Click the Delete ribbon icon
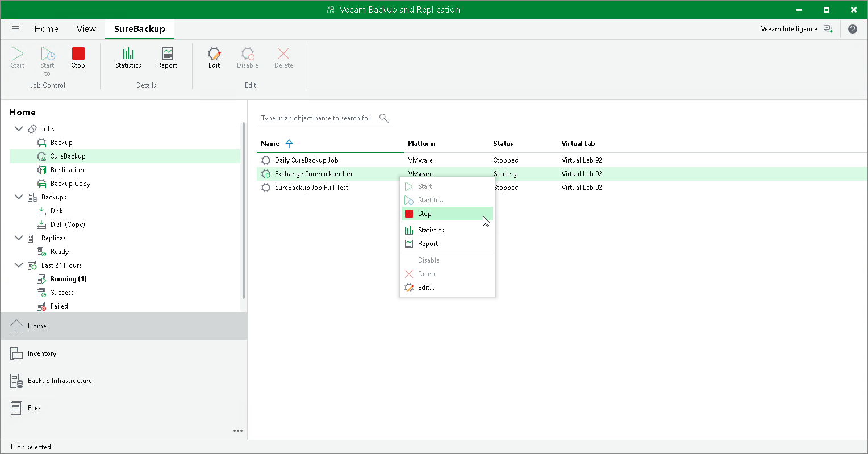 point(283,53)
